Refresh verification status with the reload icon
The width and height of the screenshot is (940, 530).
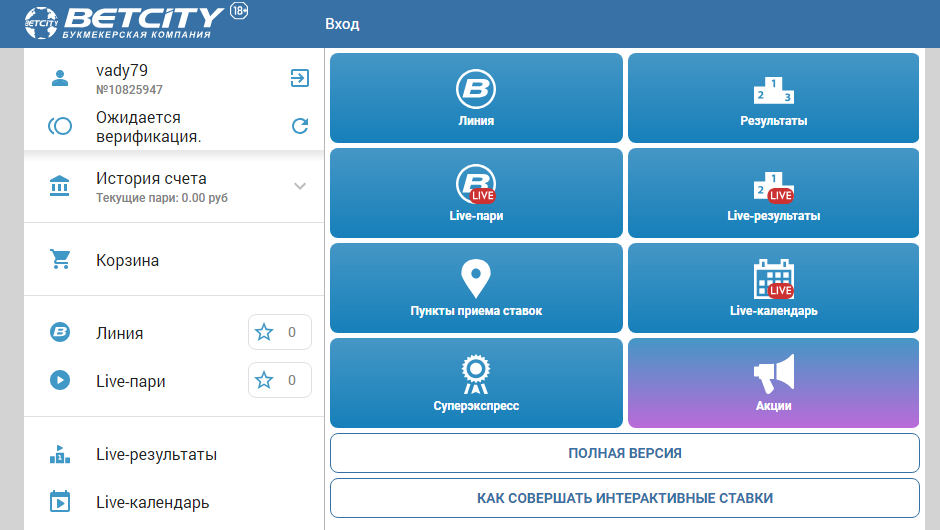coord(300,126)
